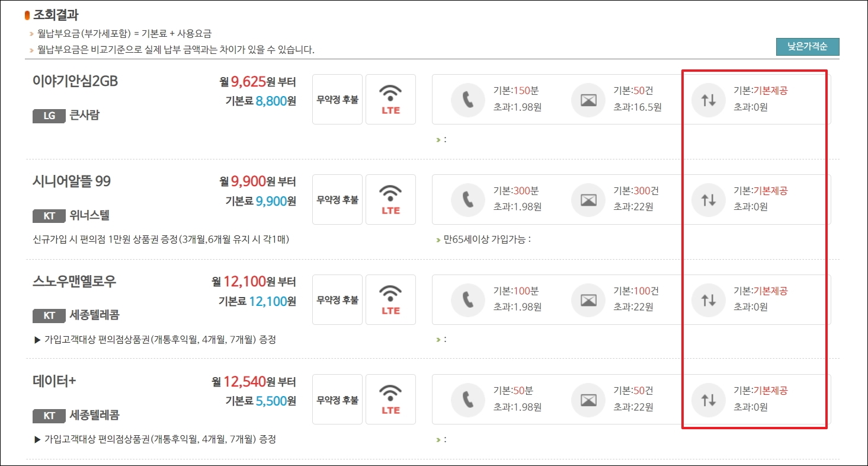Screen dimensions: 868x466
Task: Click the phone call icon for 이야기안심2GB
Action: (x=467, y=100)
